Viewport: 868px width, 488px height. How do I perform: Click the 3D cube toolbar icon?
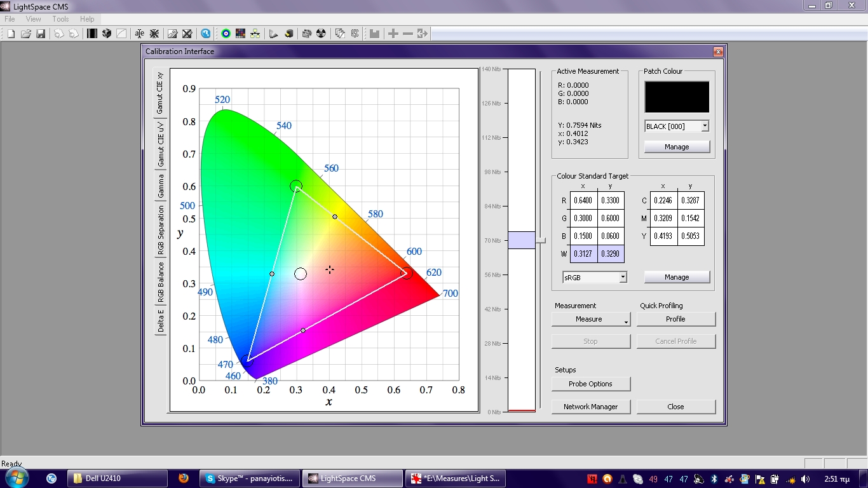pyautogui.click(x=107, y=34)
